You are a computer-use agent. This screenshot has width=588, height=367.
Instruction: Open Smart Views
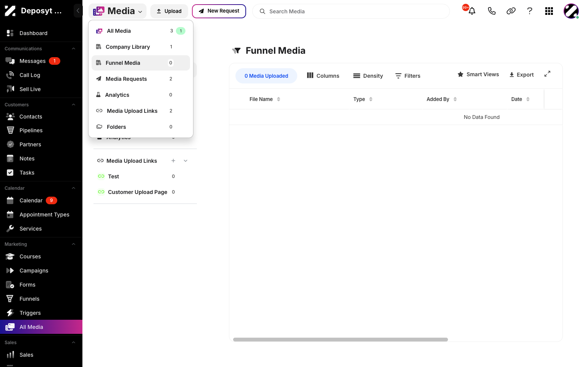click(x=478, y=74)
